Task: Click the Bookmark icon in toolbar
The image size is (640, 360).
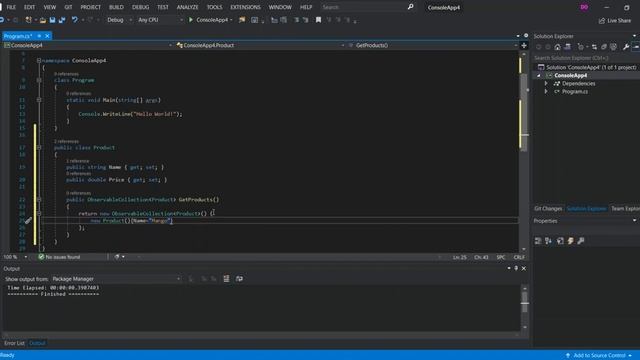Action: coord(318,20)
